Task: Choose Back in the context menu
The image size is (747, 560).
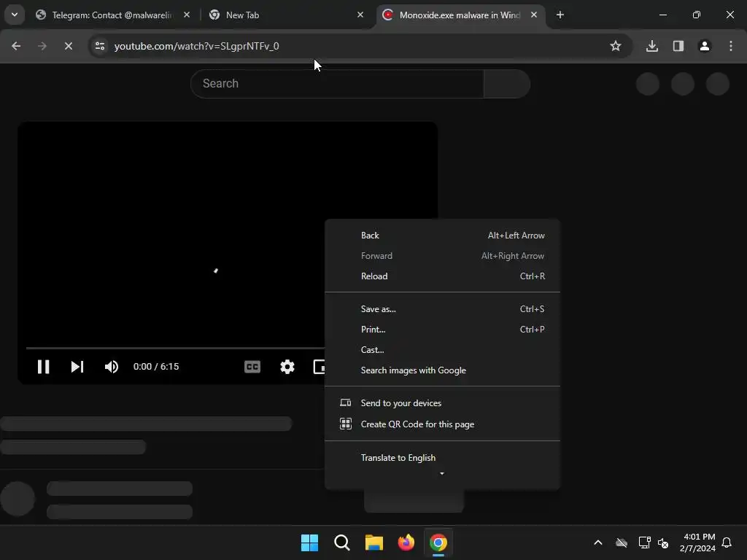Action: click(x=442, y=236)
